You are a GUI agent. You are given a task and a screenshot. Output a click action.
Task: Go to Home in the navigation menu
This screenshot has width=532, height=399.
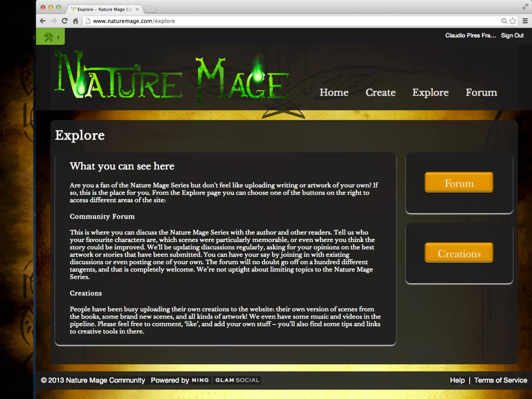click(x=334, y=93)
